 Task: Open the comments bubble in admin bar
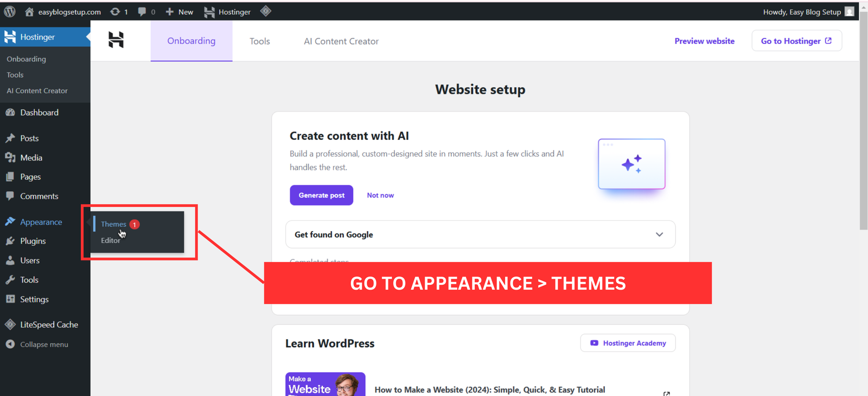pyautogui.click(x=146, y=11)
